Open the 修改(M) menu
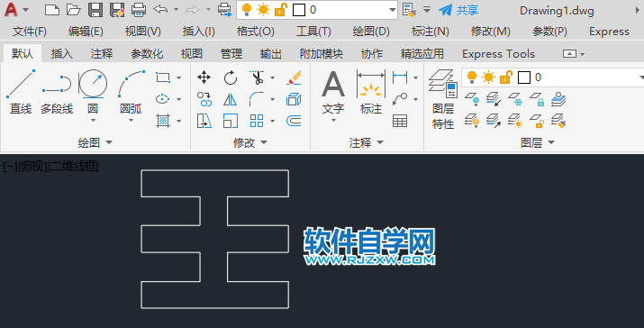Image resolution: width=644 pixels, height=328 pixels. [491, 32]
